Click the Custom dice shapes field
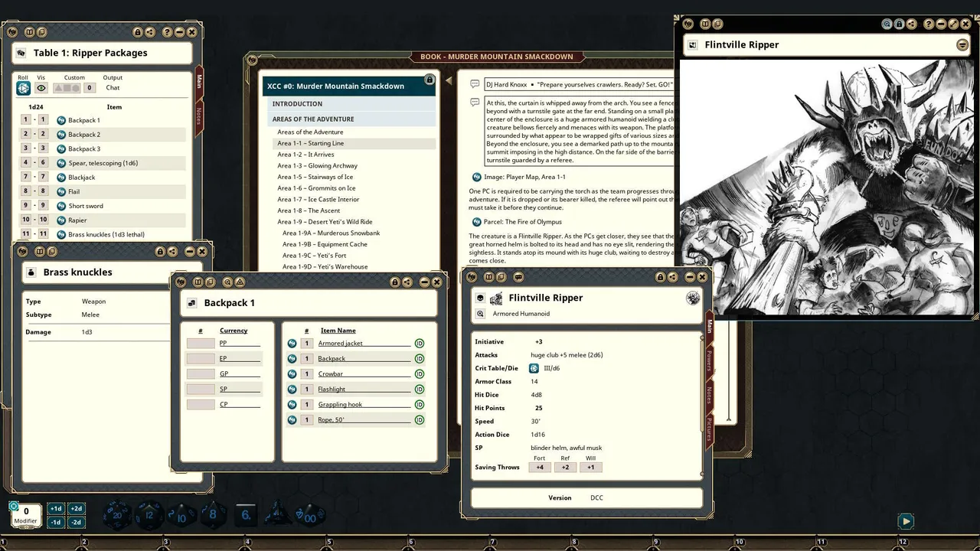The height and width of the screenshot is (551, 980). coord(67,88)
